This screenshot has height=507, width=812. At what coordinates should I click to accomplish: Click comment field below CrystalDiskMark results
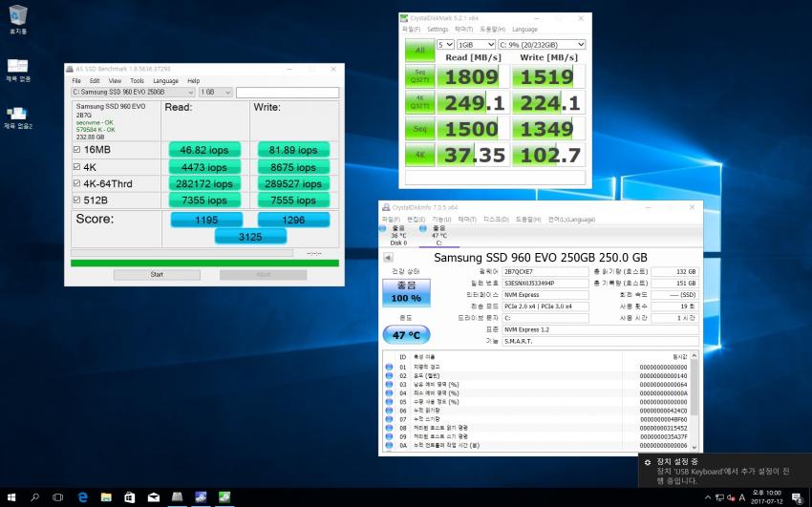click(495, 178)
